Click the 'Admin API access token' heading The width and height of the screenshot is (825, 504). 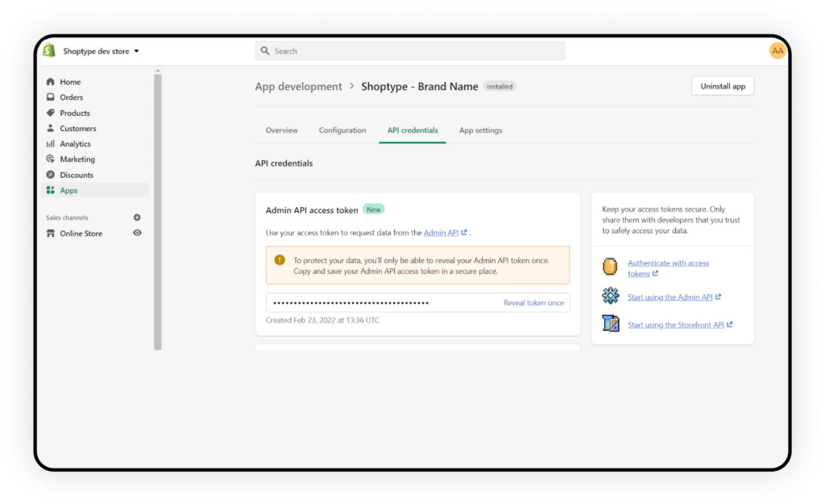312,210
